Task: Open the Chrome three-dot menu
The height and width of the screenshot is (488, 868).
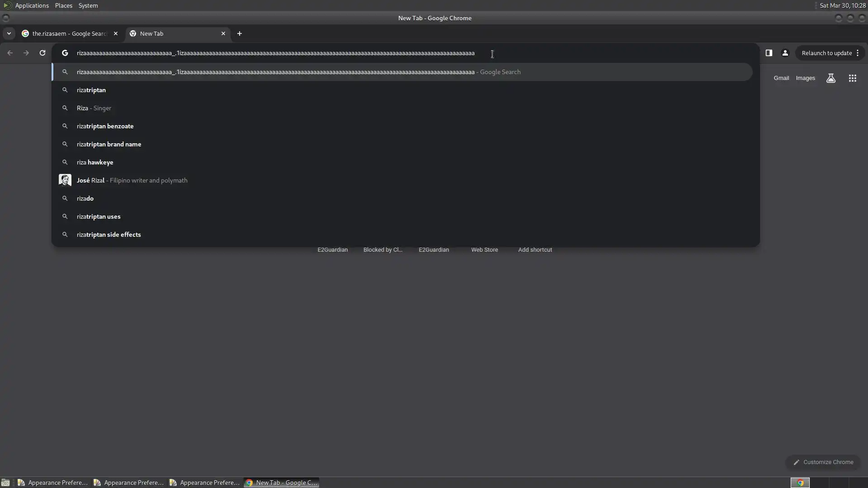Action: [x=858, y=53]
